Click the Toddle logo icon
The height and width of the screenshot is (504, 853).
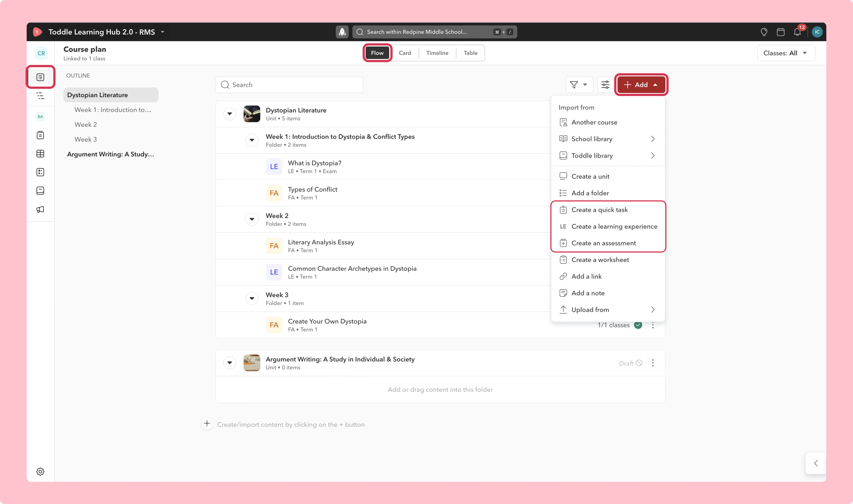tap(37, 32)
